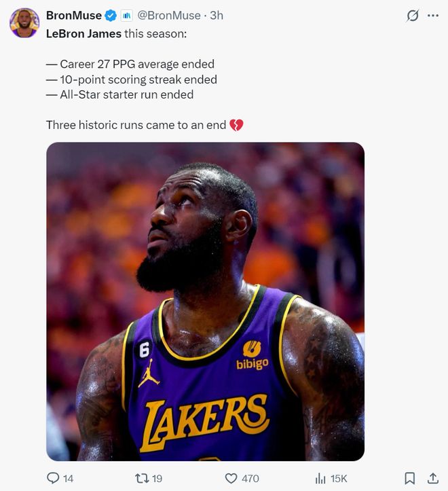448x491 pixels.
Task: Click the BronMuse display name
Action: point(73,15)
